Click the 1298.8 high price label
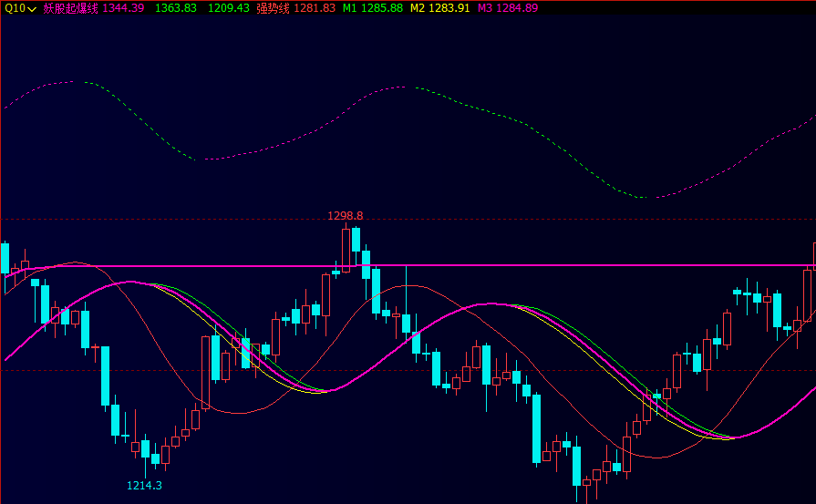 [x=345, y=215]
